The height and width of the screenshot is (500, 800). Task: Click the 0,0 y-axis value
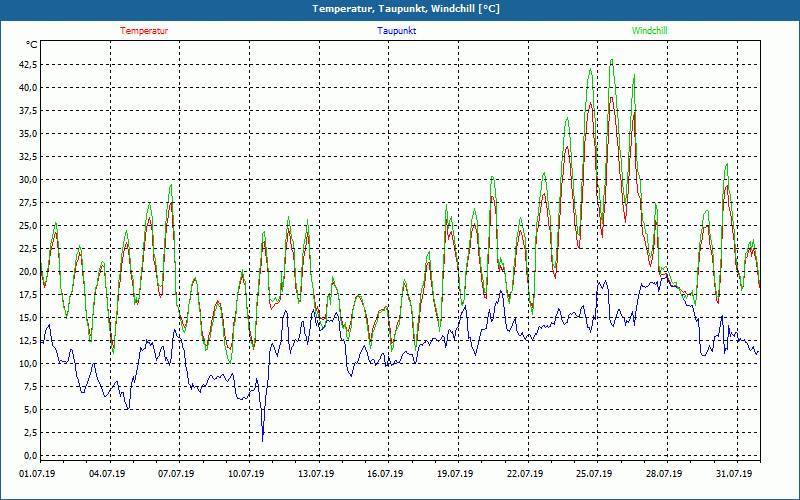pyautogui.click(x=29, y=455)
